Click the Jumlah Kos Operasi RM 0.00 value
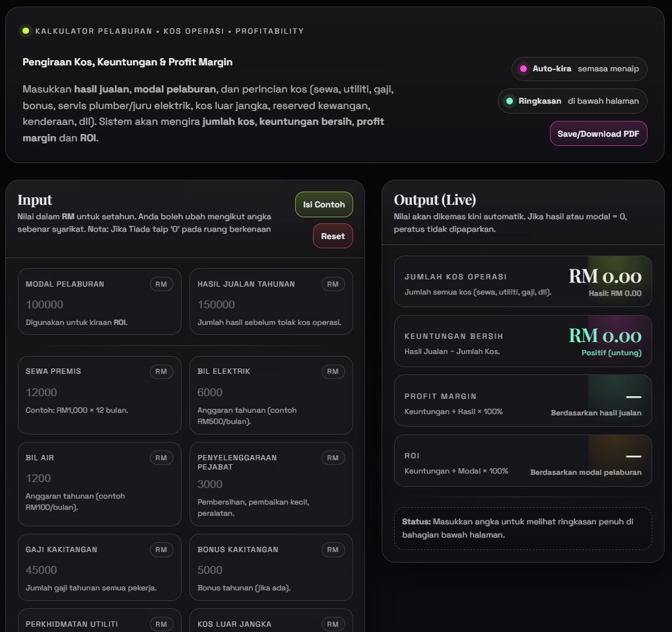This screenshot has width=672, height=632. [605, 276]
